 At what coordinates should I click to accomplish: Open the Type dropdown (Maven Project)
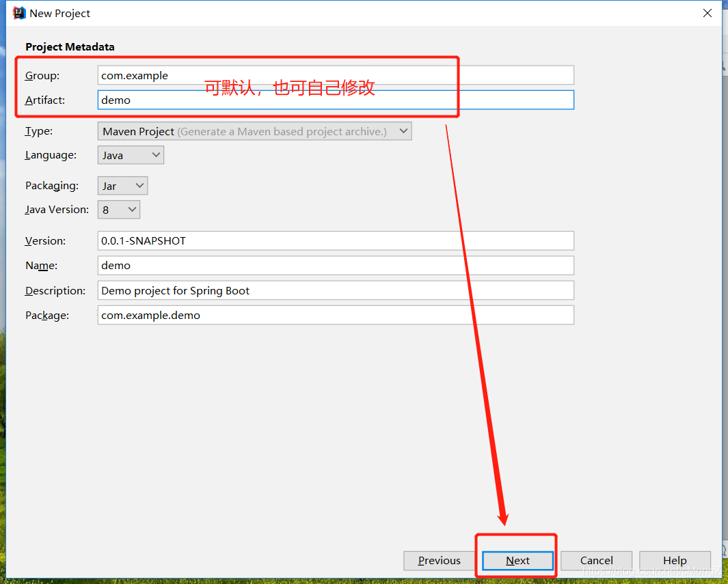point(254,131)
